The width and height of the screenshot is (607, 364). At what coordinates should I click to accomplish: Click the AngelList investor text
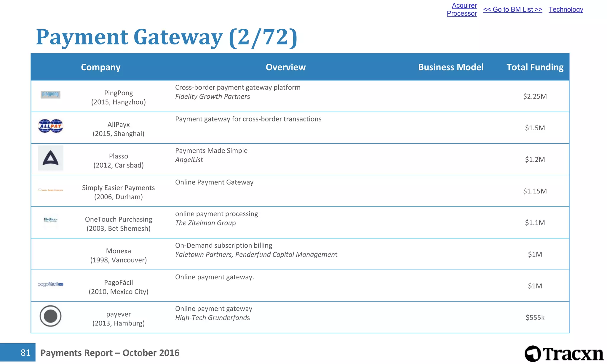(189, 160)
